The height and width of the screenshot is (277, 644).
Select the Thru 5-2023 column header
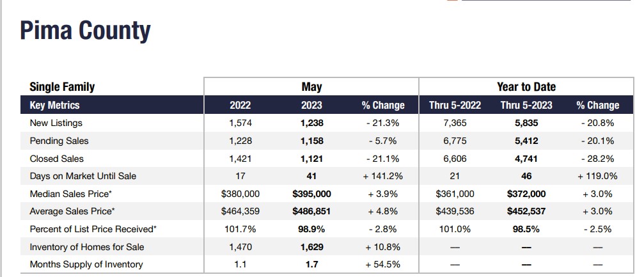(526, 105)
